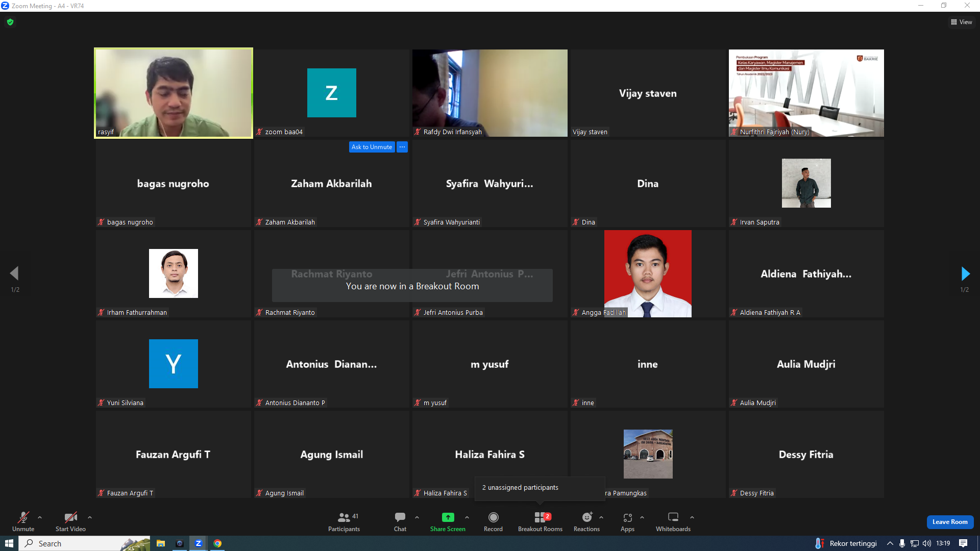Click the Agung Ismail participant tile
The height and width of the screenshot is (551, 980).
(332, 454)
